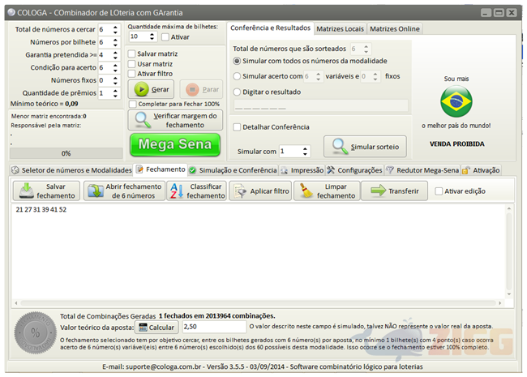This screenshot has height=377, width=527.
Task: Adjust Total de números a cercar spinner
Action: 115,30
